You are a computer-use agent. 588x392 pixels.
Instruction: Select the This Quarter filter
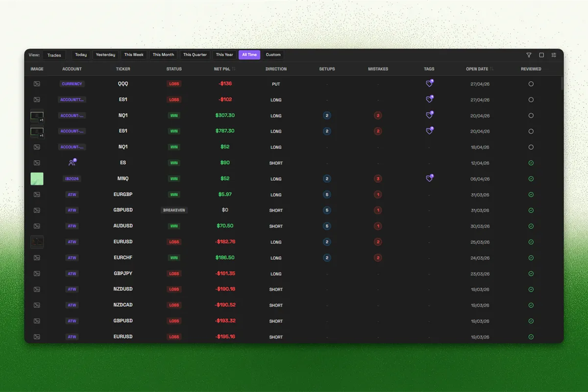[195, 55]
